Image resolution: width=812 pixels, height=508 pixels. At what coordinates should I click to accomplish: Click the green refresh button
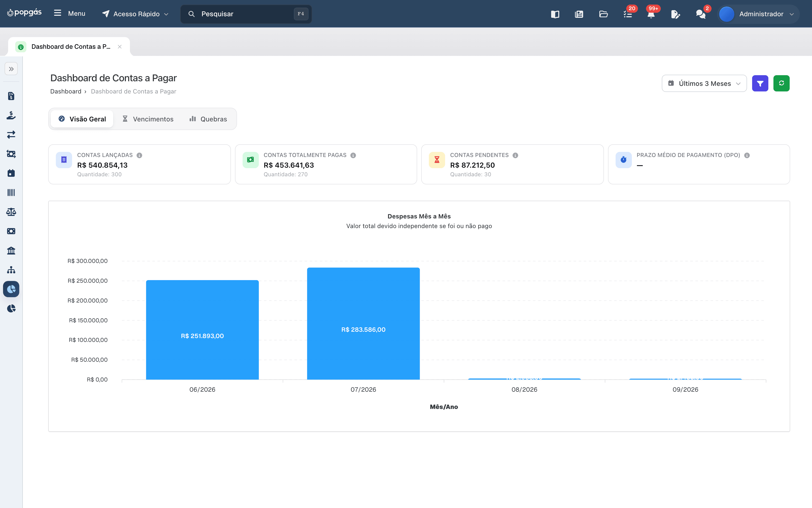(782, 83)
